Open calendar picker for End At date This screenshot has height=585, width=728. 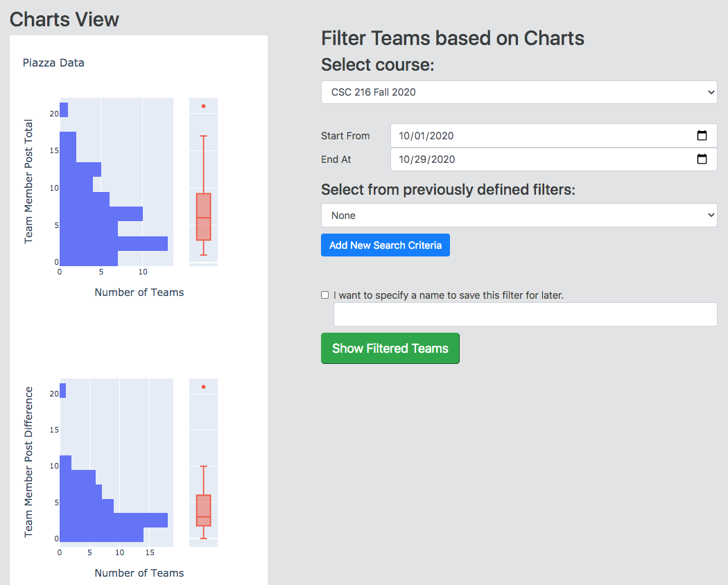pyautogui.click(x=702, y=159)
